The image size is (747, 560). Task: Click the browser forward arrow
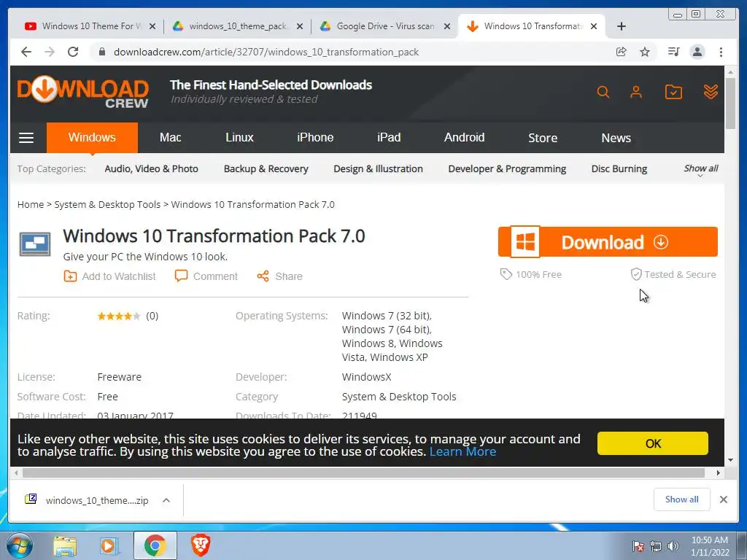[x=50, y=52]
